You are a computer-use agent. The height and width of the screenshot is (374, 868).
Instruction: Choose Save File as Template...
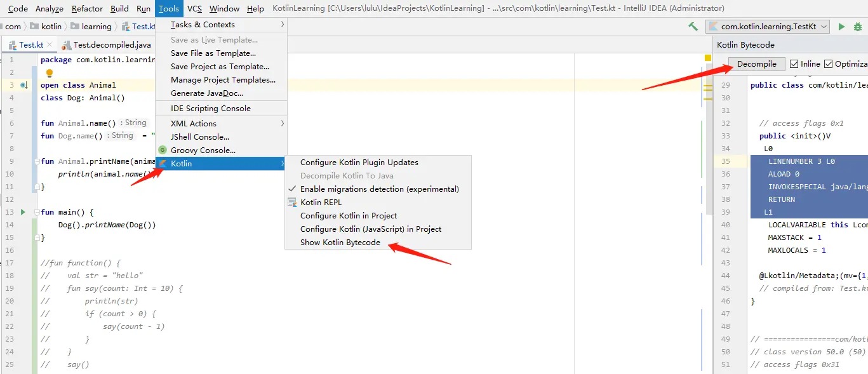pyautogui.click(x=221, y=53)
